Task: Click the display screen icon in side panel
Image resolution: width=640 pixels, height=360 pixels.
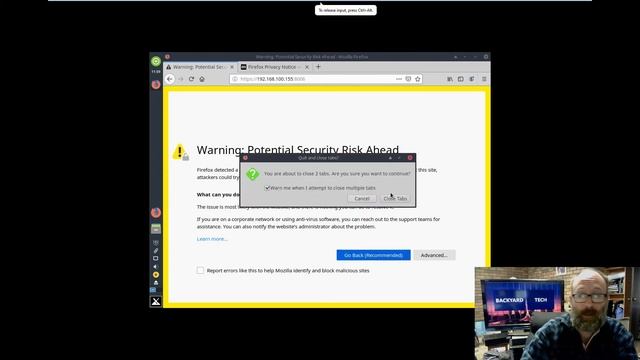Action: pyautogui.click(x=156, y=258)
